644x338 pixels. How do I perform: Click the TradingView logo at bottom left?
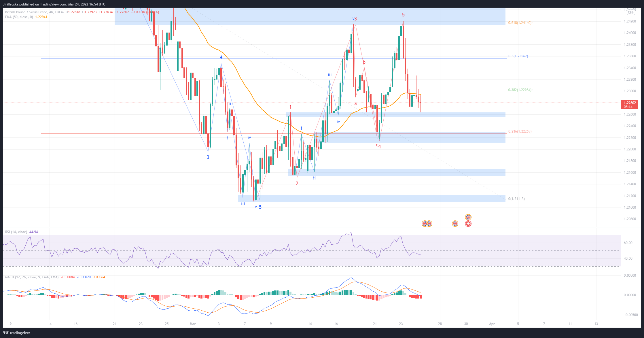[x=16, y=333]
